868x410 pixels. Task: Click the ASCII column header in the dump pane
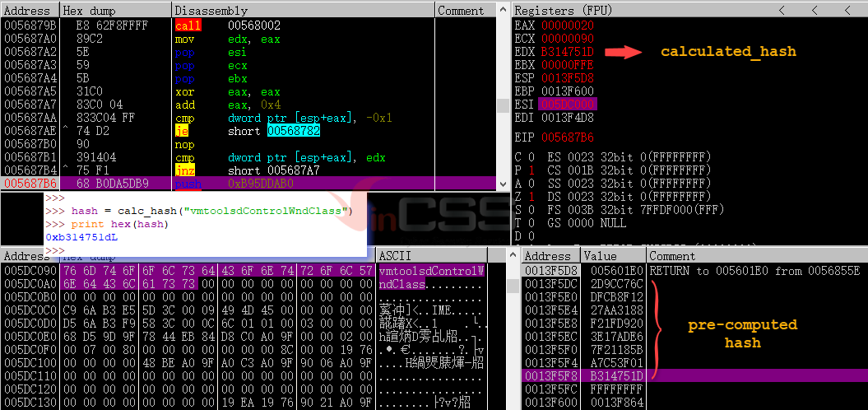431,255
